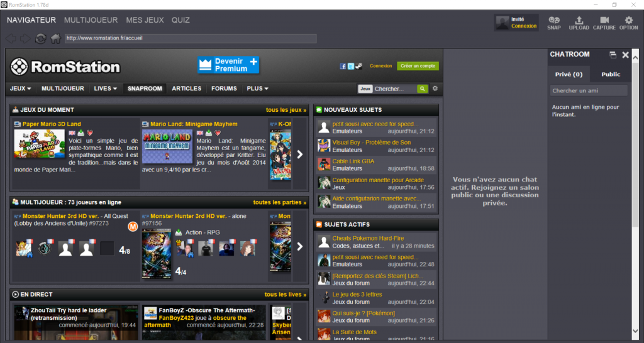
Task: Select the Public chatroom tab
Action: point(610,74)
